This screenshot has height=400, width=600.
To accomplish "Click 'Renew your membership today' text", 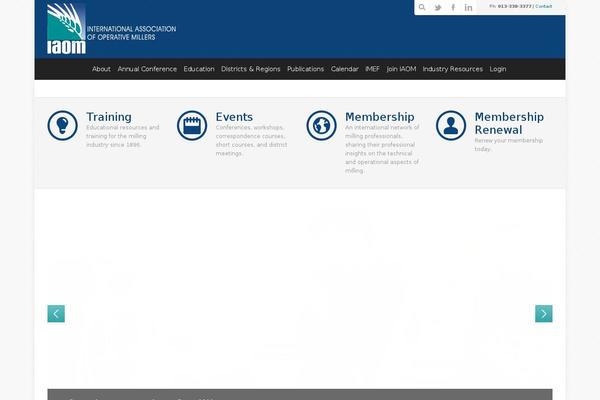I will click(509, 144).
